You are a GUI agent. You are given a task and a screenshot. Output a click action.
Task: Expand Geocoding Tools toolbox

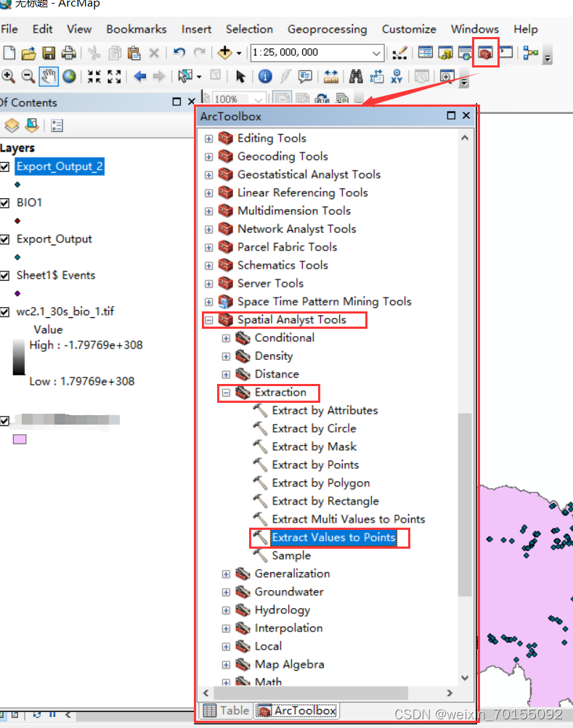click(x=208, y=157)
